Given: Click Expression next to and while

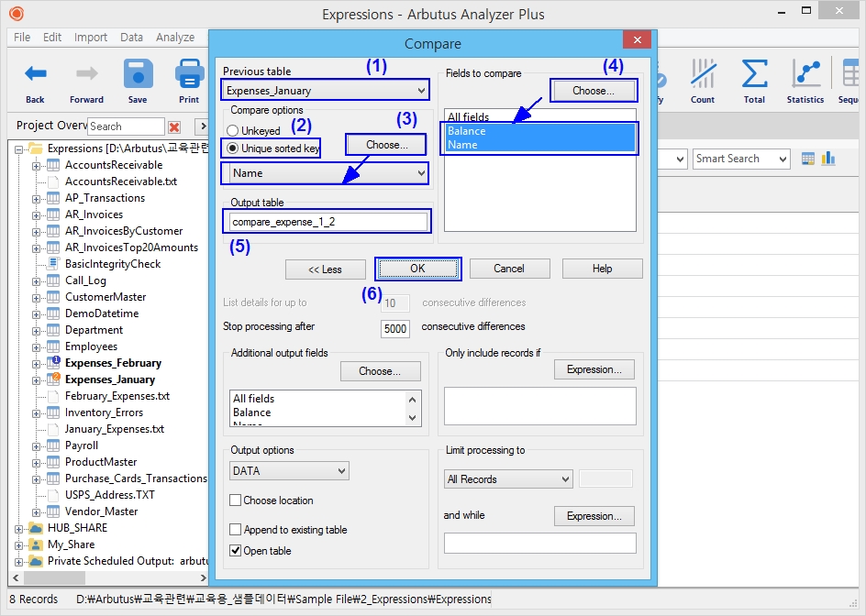Looking at the screenshot, I should (x=594, y=516).
